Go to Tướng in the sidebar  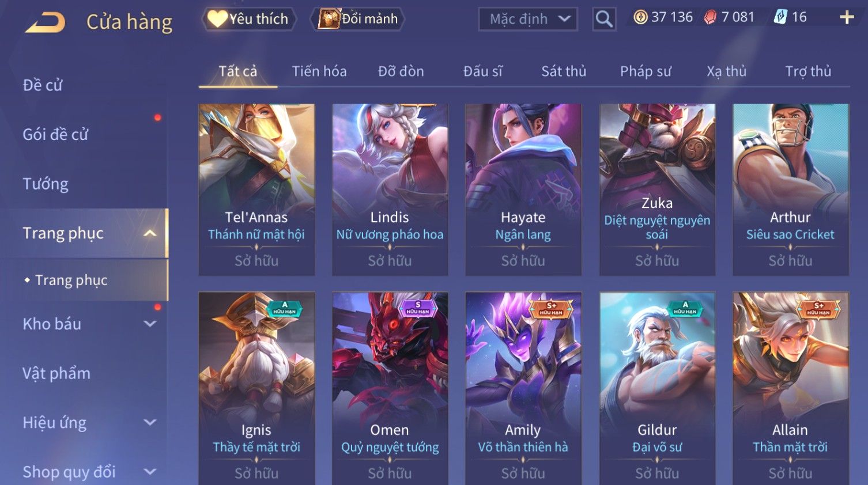pos(46,184)
